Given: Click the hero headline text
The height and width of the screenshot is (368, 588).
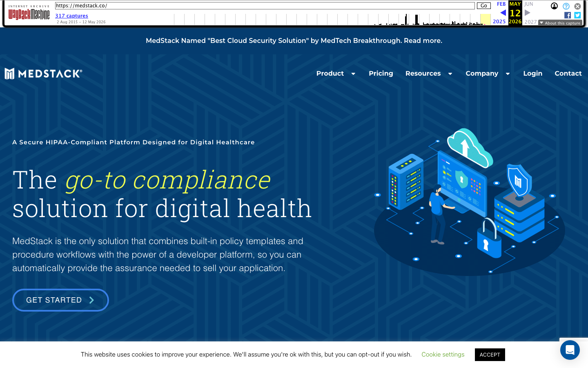Looking at the screenshot, I should coord(162,194).
